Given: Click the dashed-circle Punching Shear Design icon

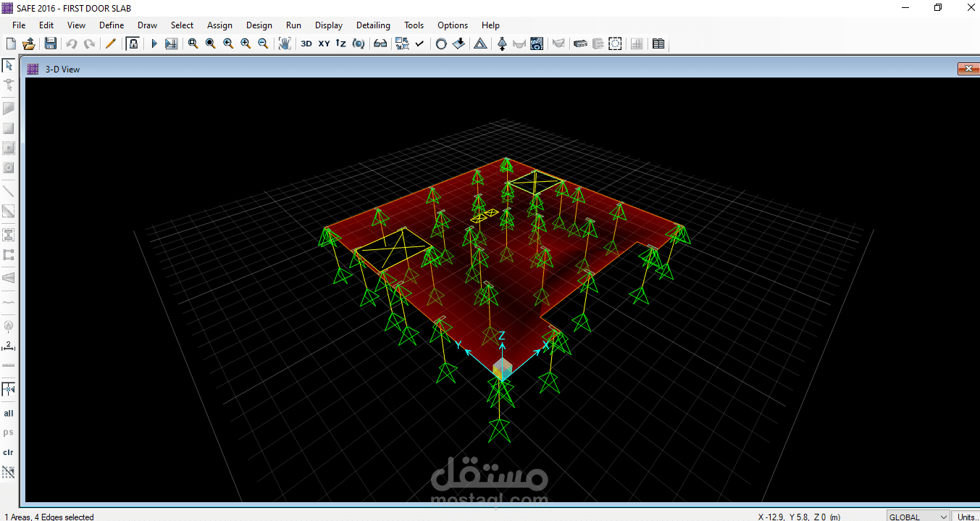Looking at the screenshot, I should coord(615,43).
